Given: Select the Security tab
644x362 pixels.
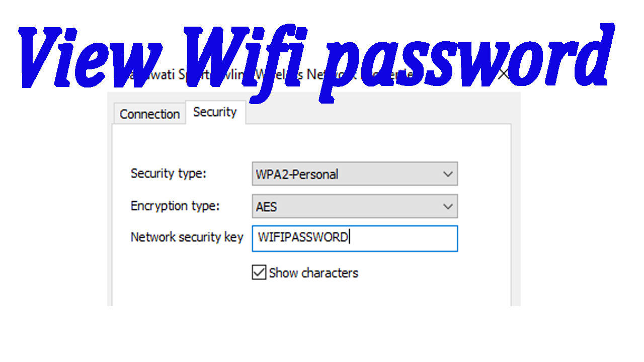Looking at the screenshot, I should (215, 112).
